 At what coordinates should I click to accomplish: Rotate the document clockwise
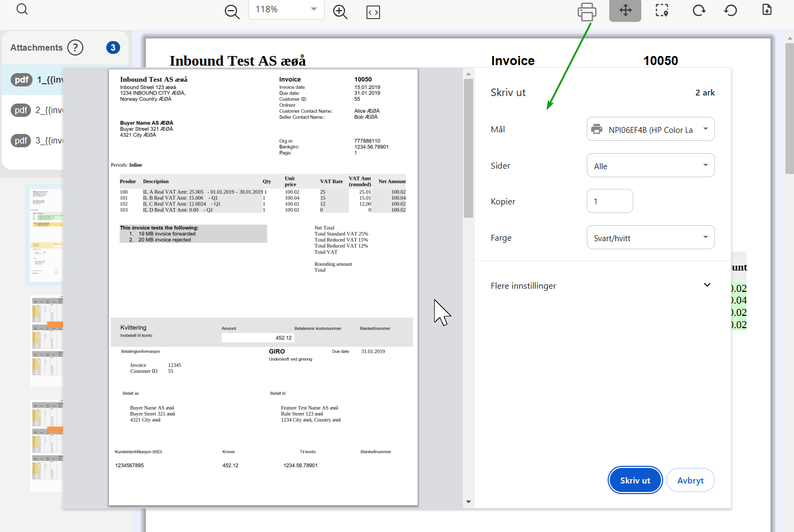pyautogui.click(x=699, y=11)
